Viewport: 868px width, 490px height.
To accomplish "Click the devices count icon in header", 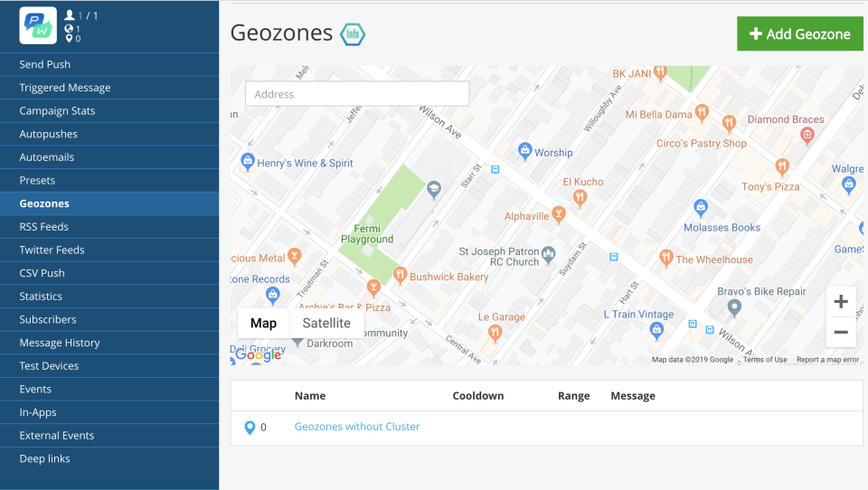I will (69, 28).
